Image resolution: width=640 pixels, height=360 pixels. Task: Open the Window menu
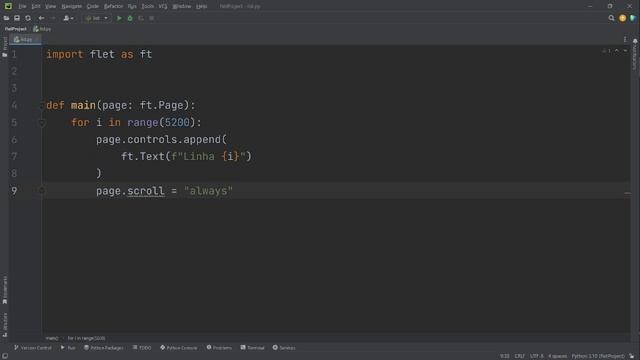pos(182,7)
